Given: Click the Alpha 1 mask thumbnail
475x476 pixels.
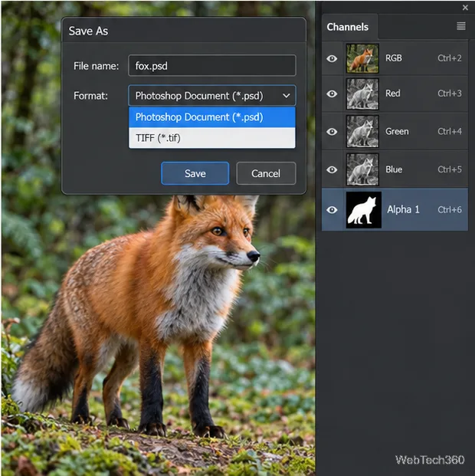Looking at the screenshot, I should coord(364,210).
